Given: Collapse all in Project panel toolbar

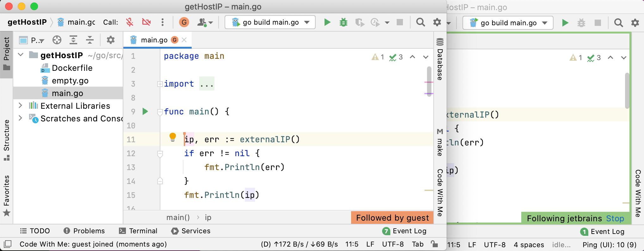Looking at the screenshot, I should coord(90,40).
